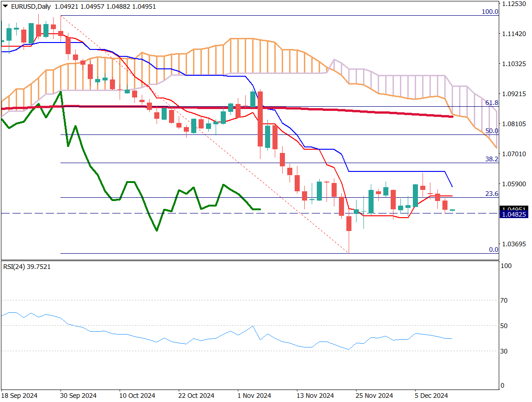The image size is (532, 402).
Task: Select the 5 Dec 2024 date label
Action: 431,396
